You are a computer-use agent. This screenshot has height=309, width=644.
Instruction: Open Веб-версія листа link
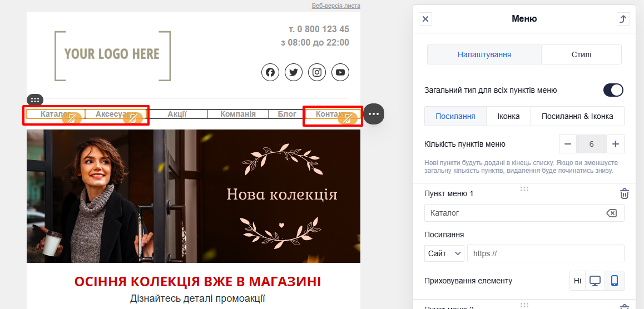pyautogui.click(x=335, y=6)
